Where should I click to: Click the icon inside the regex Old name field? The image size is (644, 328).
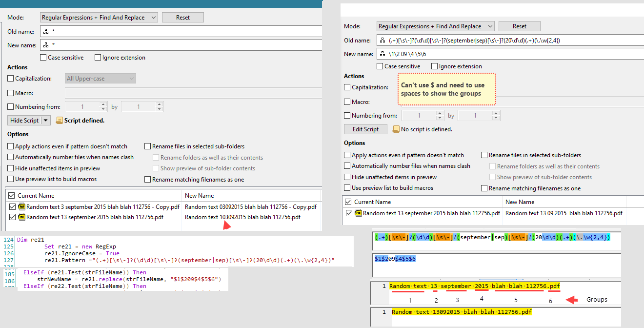pyautogui.click(x=382, y=41)
